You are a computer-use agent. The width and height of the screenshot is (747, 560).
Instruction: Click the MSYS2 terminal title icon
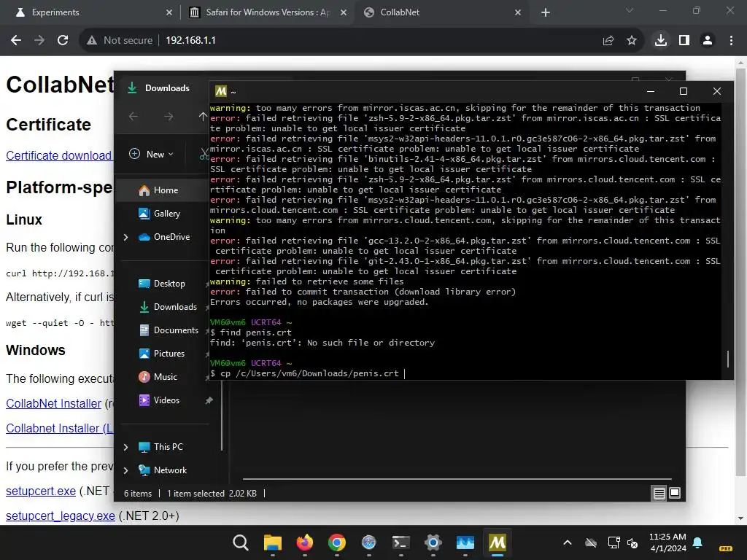(x=220, y=91)
